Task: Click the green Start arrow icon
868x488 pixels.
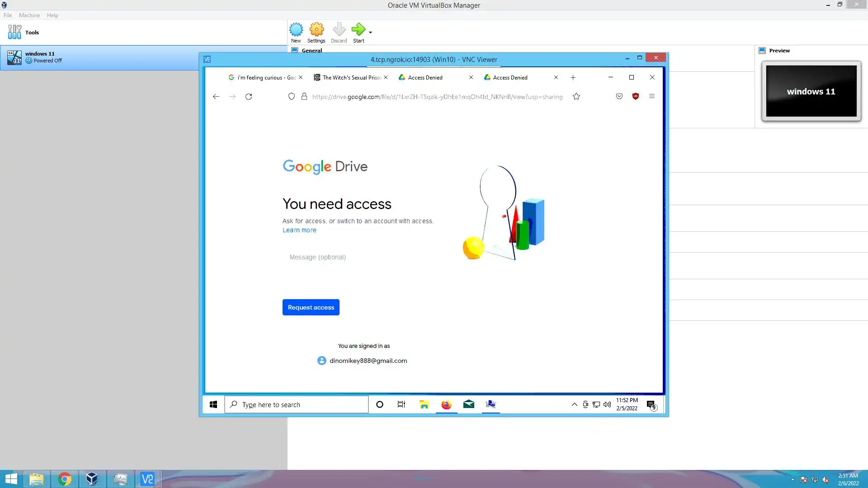Action: pyautogui.click(x=358, y=30)
